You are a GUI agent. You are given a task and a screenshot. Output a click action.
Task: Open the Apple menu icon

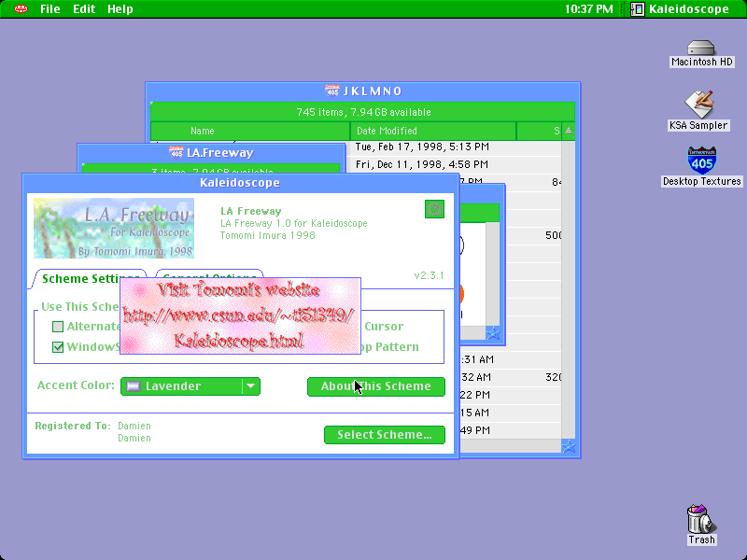tap(21, 8)
